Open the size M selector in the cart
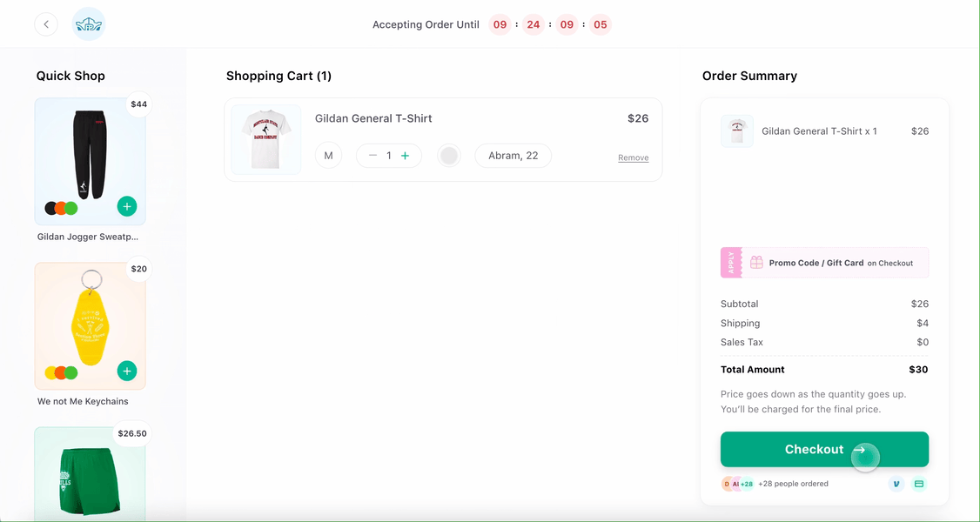Viewport: 980px width, 522px height. (x=328, y=154)
